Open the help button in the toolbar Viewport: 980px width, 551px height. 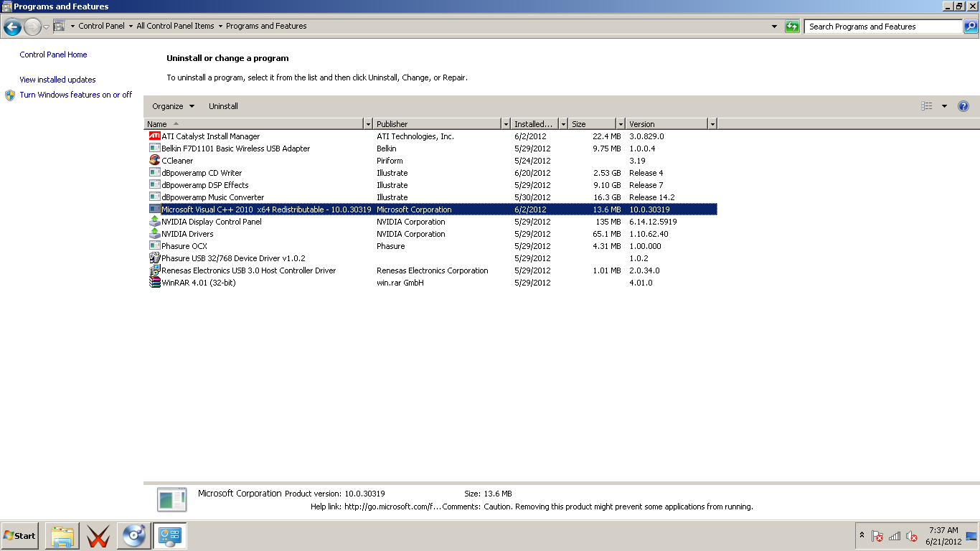[x=963, y=106]
